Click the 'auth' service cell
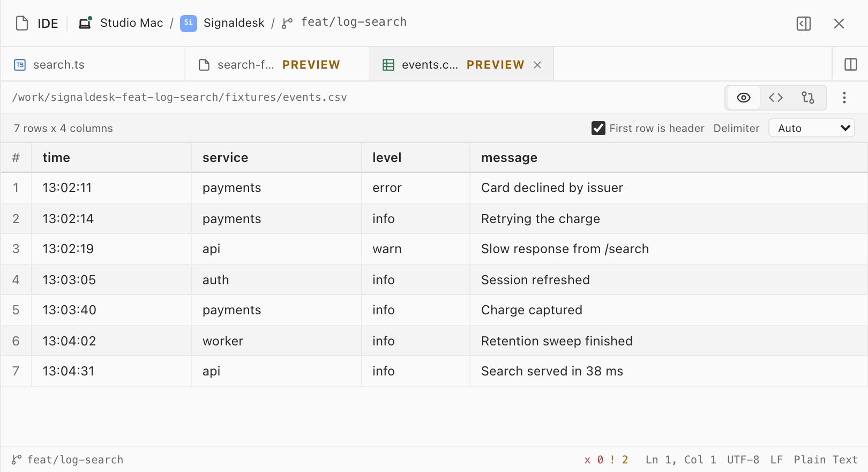Screen dimensions: 868x472 point(276,280)
